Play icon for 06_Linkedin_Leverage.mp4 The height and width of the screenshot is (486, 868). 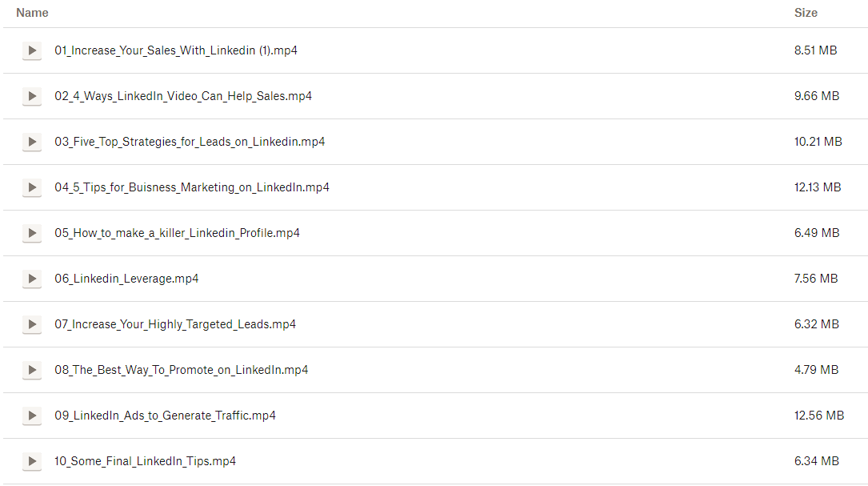(x=32, y=279)
